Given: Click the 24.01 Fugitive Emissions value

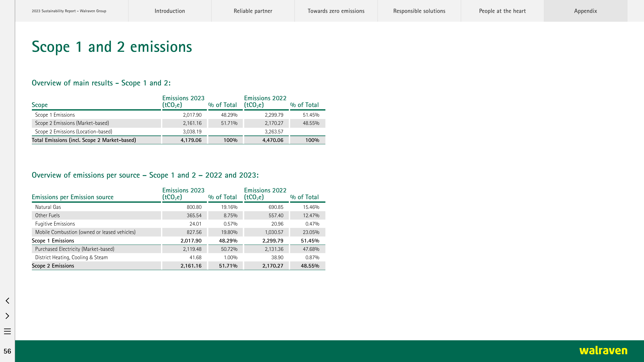Looking at the screenshot, I should (x=195, y=224).
